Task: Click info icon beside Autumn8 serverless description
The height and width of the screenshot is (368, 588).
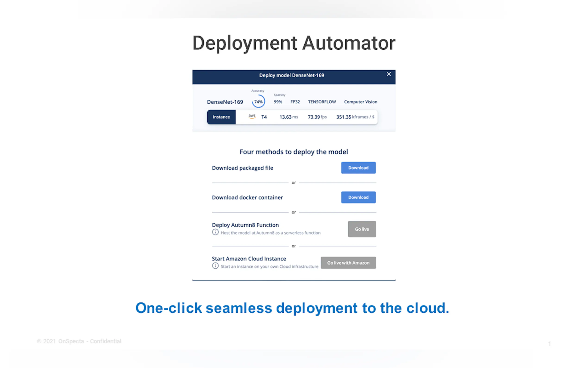Action: click(x=215, y=232)
